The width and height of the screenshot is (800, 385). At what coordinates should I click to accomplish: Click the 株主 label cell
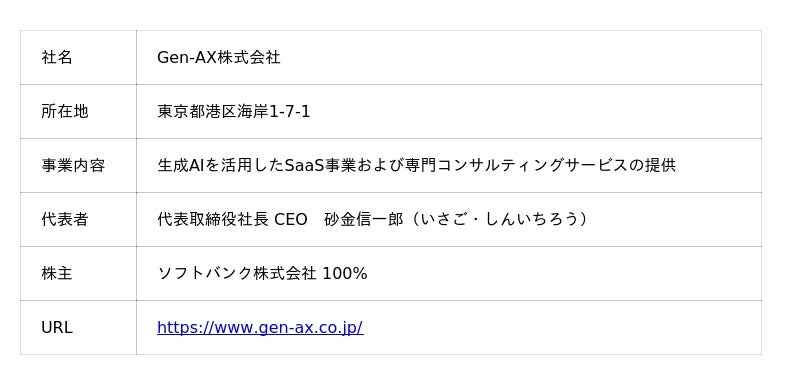78,274
